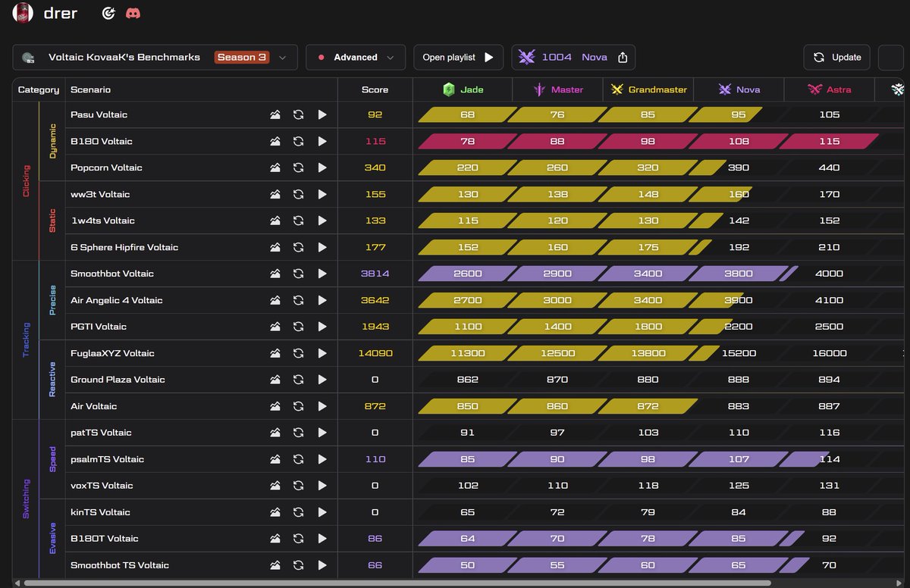The height and width of the screenshot is (588, 910).
Task: Click the FuglaaXYZ Voltaic score 14090
Action: pos(375,353)
